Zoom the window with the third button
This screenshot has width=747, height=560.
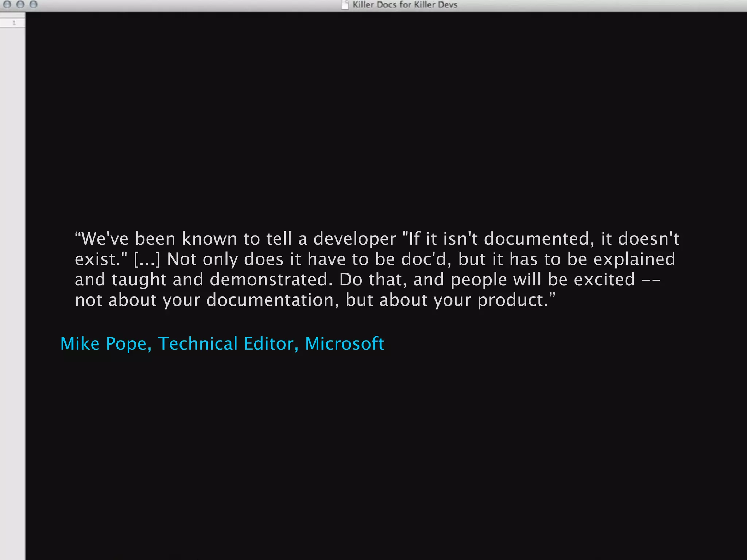pyautogui.click(x=34, y=4)
